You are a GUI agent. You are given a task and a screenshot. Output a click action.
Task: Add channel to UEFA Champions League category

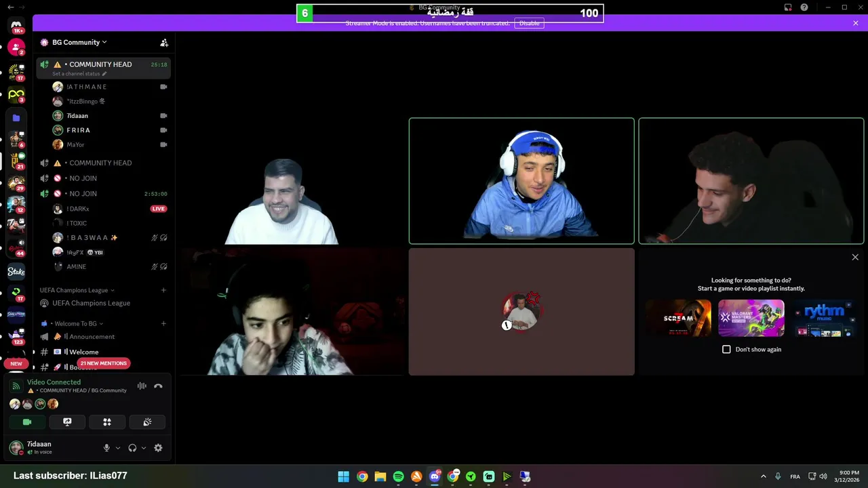163,290
